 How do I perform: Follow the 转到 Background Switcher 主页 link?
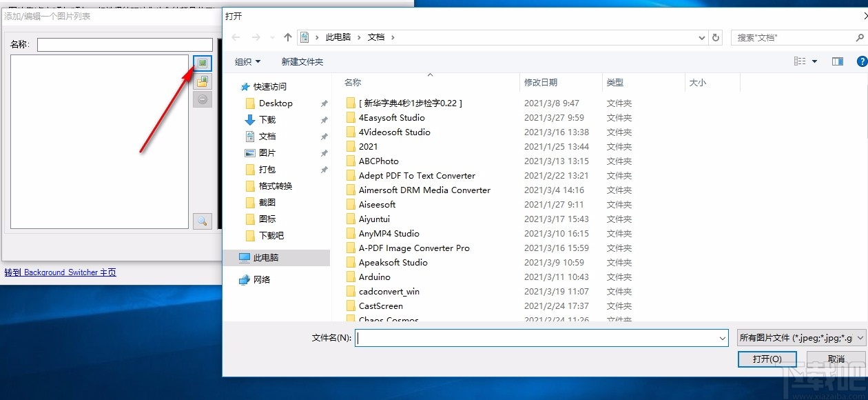[60, 272]
